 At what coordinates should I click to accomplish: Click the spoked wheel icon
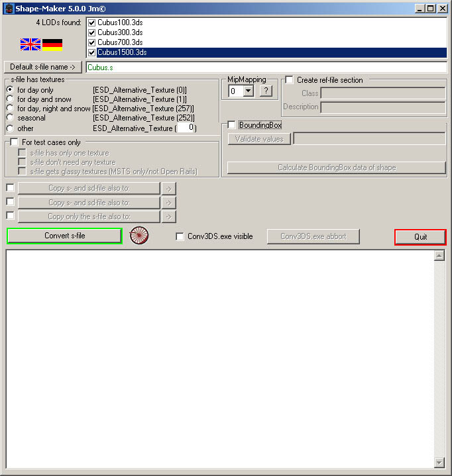tap(139, 236)
